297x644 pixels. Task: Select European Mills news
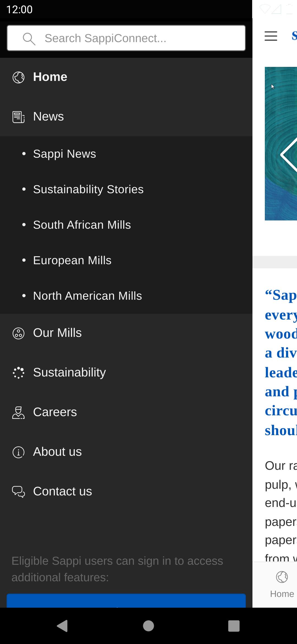click(72, 260)
